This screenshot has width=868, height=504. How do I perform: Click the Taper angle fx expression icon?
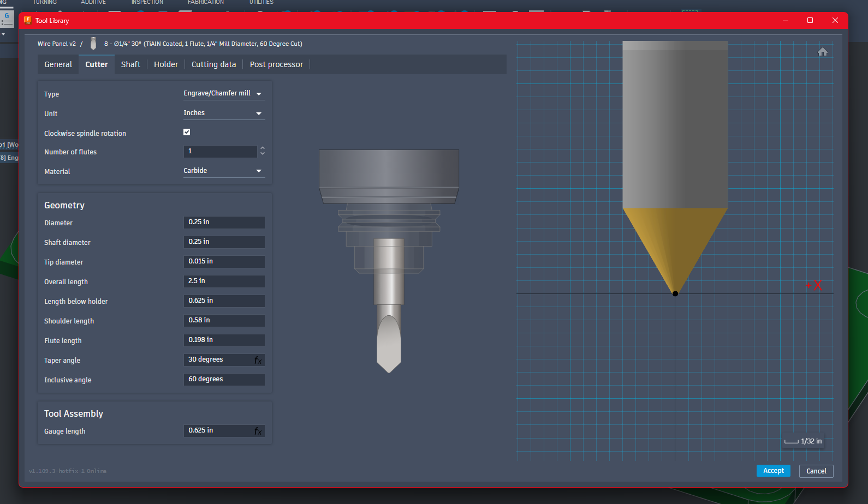(x=258, y=360)
